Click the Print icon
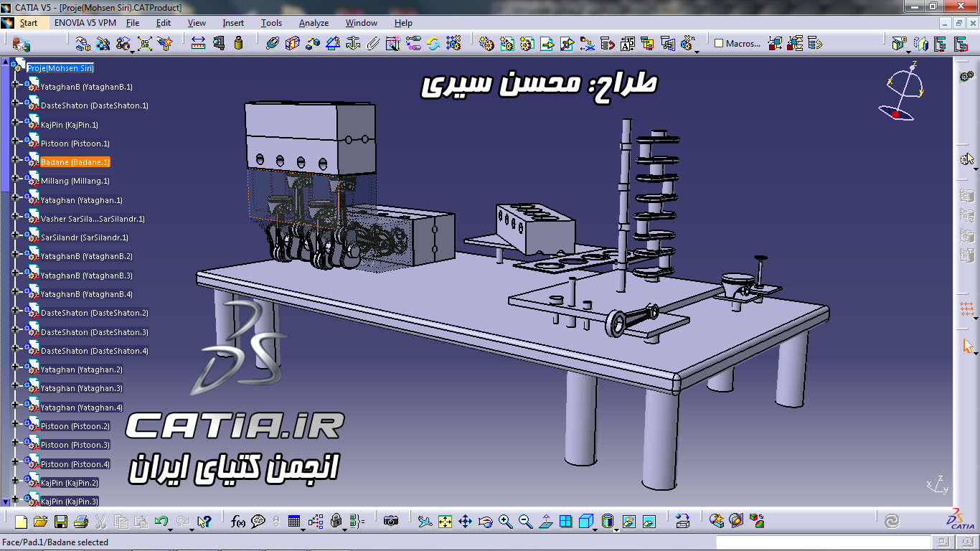Viewport: 980px width, 551px height. click(x=81, y=522)
